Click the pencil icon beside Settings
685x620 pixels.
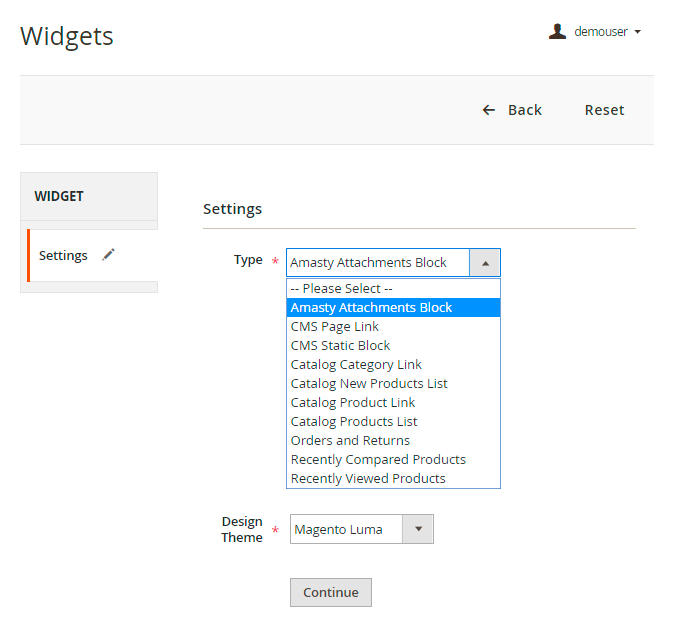[109, 255]
